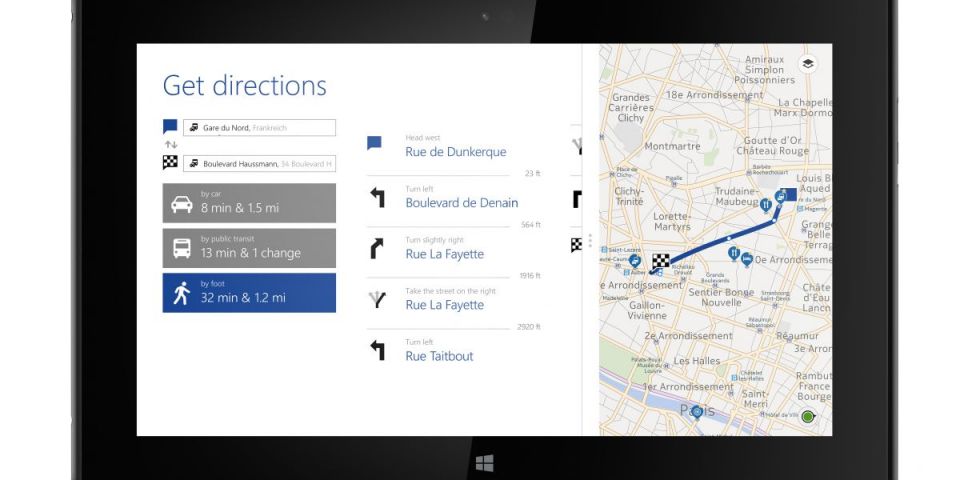Click the green location dot on the map

click(808, 416)
